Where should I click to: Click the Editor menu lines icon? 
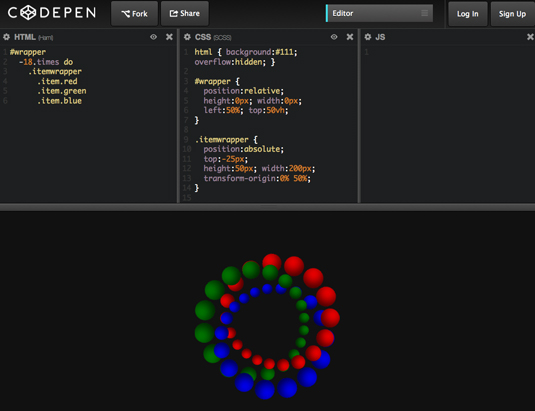424,13
